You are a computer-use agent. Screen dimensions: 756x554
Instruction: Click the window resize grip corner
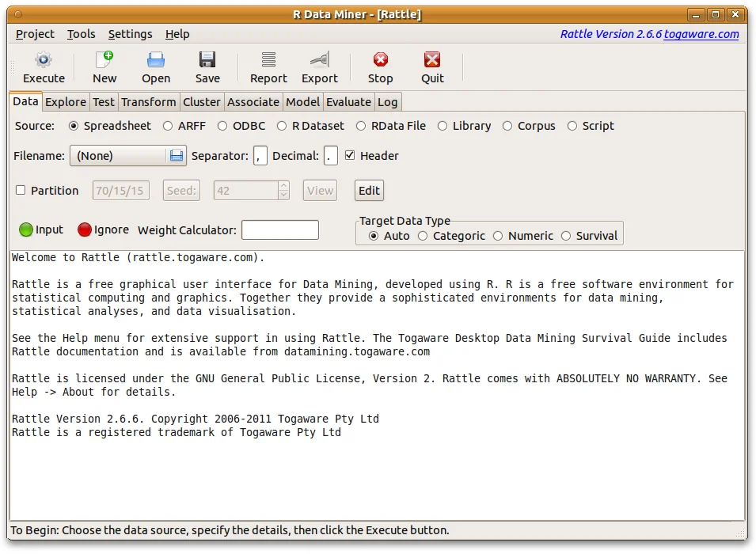(741, 533)
